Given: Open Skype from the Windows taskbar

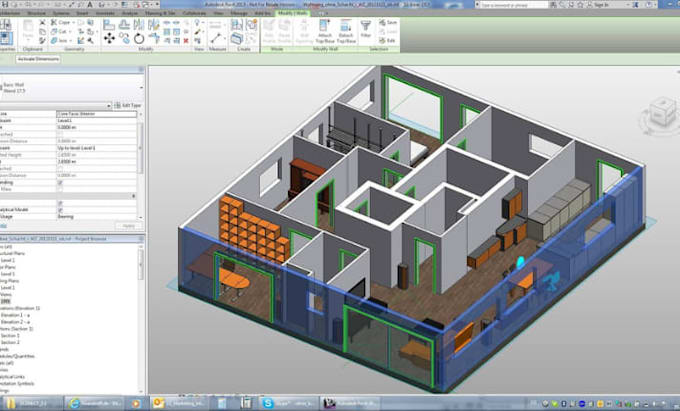Looking at the screenshot, I should [x=268, y=404].
